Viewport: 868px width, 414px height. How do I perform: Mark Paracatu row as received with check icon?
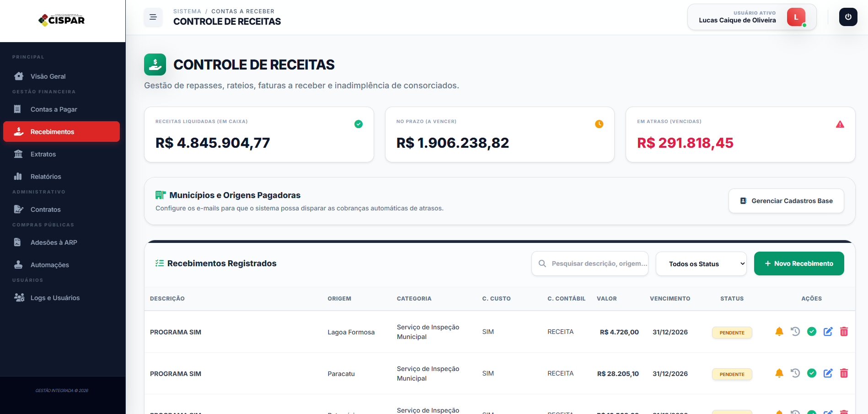pyautogui.click(x=812, y=373)
